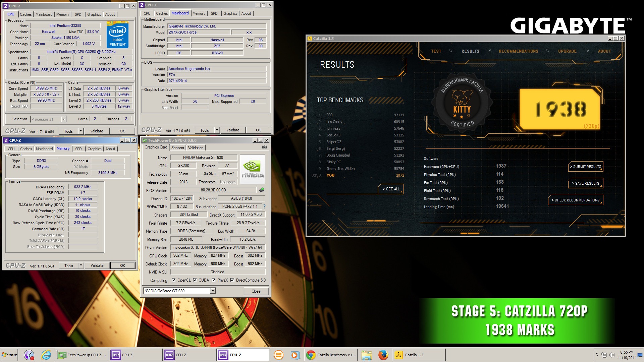This screenshot has height=362, width=644.
Task: Click the Core Speed 3199.25 MHz value
Action: click(x=46, y=88)
